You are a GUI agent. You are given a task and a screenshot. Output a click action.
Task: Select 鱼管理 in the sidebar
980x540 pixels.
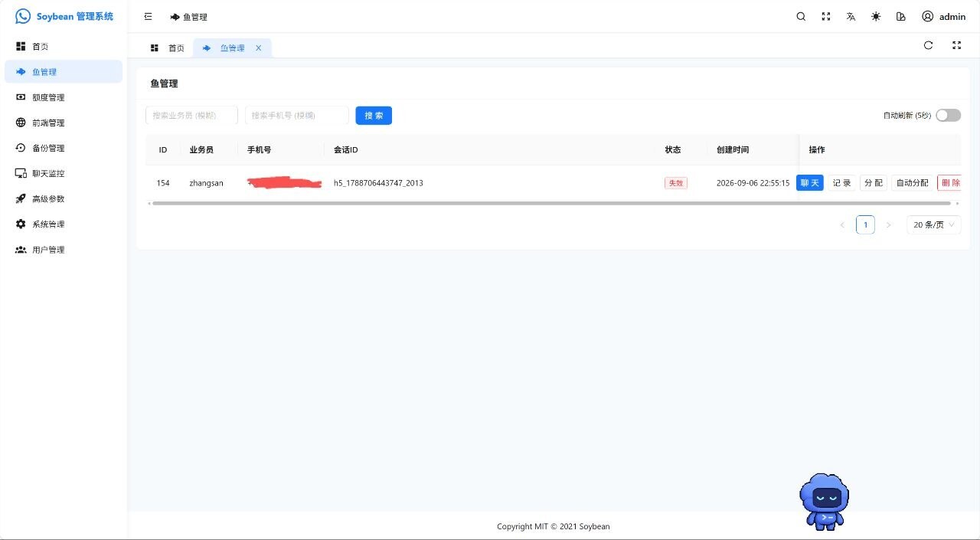(64, 72)
